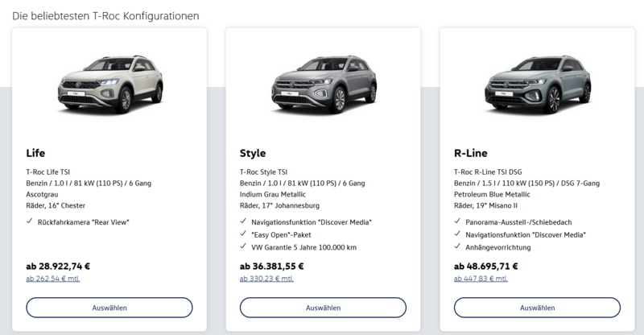Viewport: 644px width, 335px height.
Task: Click the white T-Roc Life car image
Action: point(110,84)
